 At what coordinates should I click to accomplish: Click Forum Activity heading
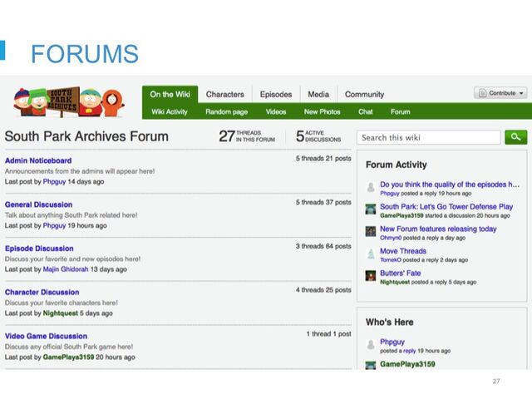397,165
